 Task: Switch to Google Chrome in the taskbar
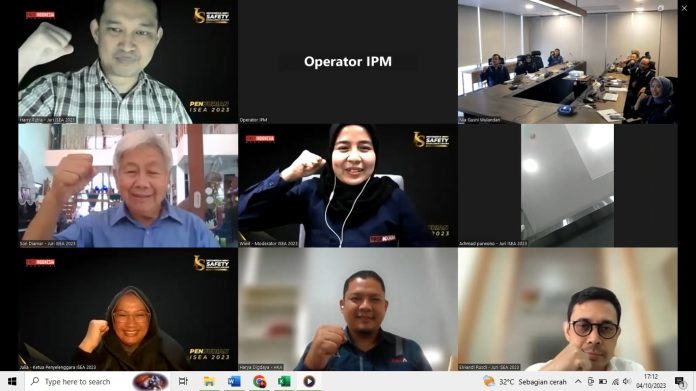pyautogui.click(x=259, y=381)
